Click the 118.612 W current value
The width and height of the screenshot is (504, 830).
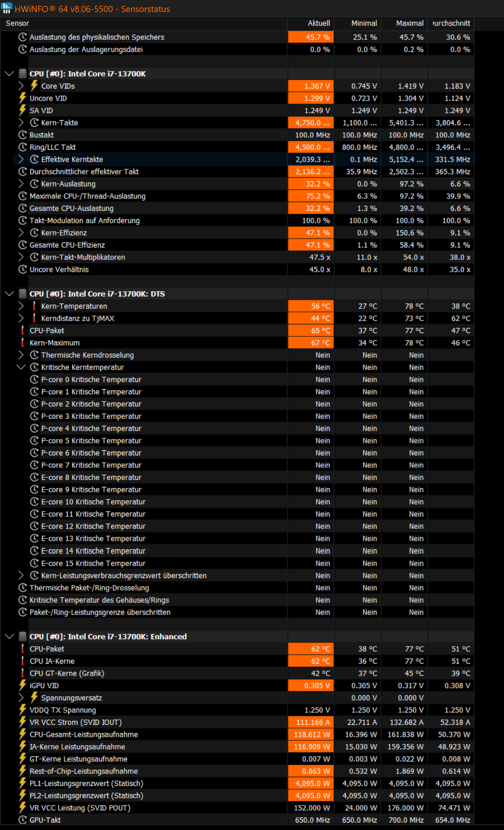pos(311,734)
